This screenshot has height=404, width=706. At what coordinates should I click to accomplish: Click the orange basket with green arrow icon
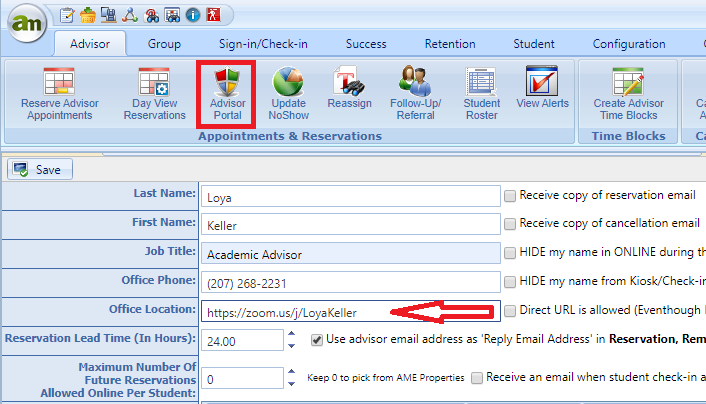tap(88, 15)
